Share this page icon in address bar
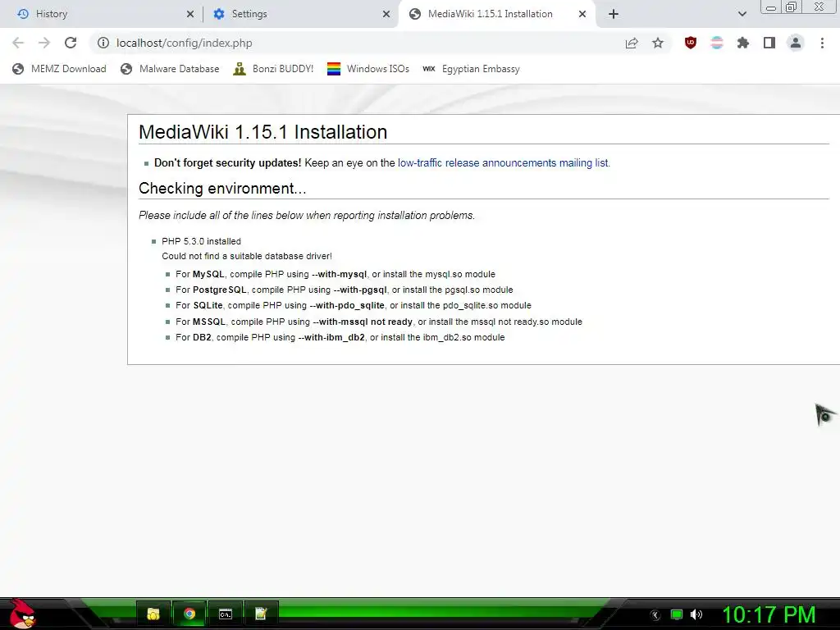The image size is (840, 630). point(632,43)
